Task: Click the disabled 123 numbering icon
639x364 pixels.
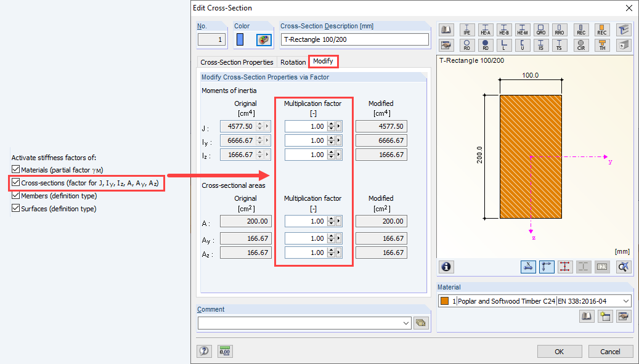Action: point(602,267)
